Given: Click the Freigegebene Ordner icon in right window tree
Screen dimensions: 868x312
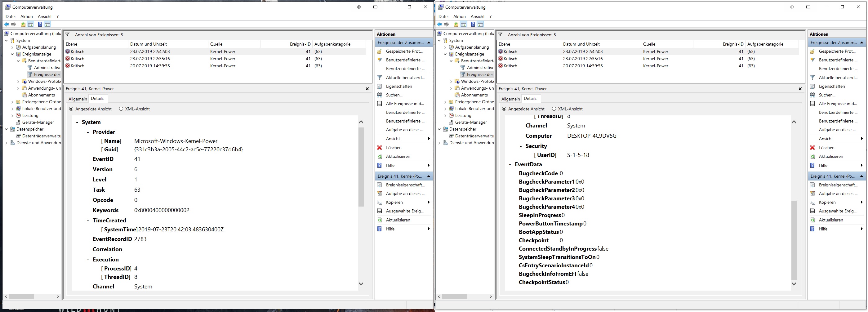Looking at the screenshot, I should pyautogui.click(x=452, y=102).
